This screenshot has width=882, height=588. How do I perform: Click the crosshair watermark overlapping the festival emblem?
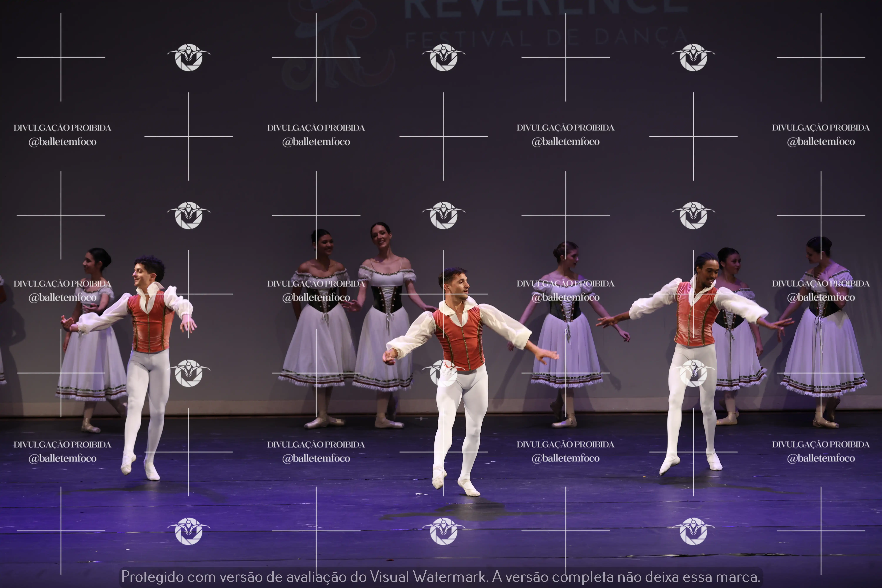click(x=316, y=57)
